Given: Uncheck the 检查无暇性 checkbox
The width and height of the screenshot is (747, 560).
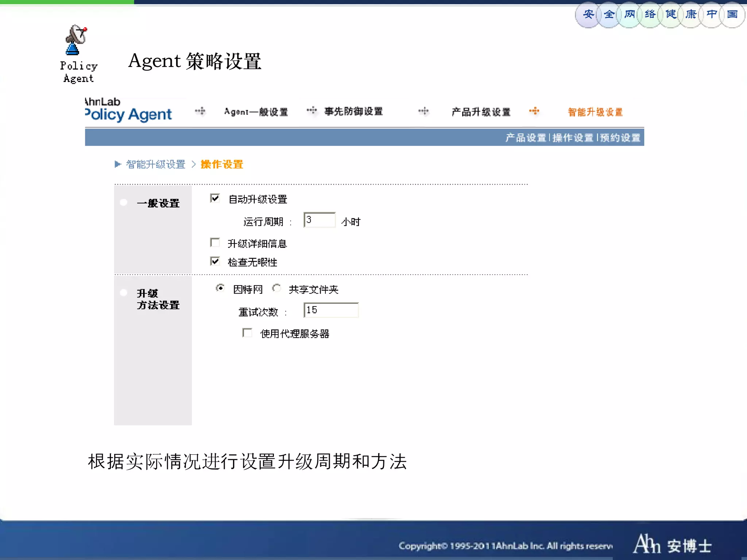Looking at the screenshot, I should coord(215,261).
